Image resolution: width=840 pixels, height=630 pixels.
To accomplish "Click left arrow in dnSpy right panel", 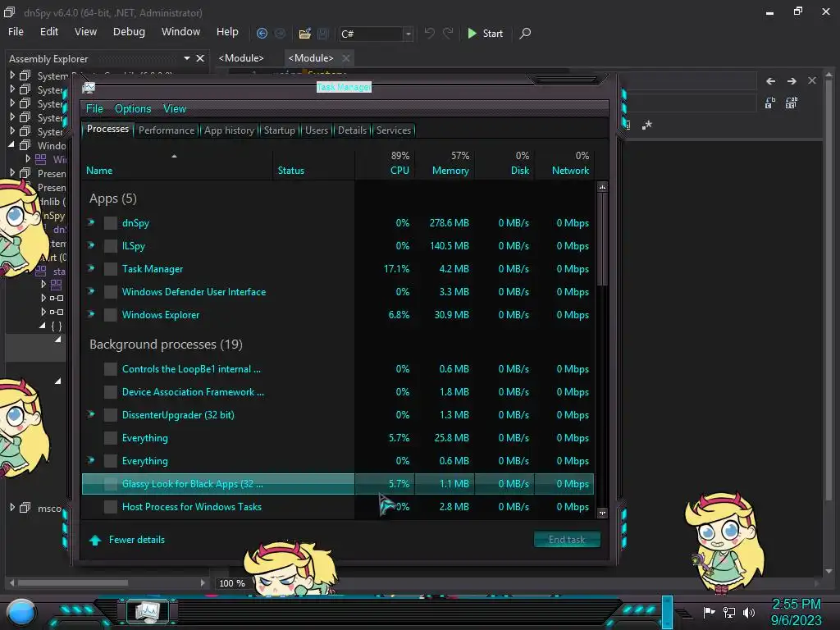I will (x=771, y=81).
